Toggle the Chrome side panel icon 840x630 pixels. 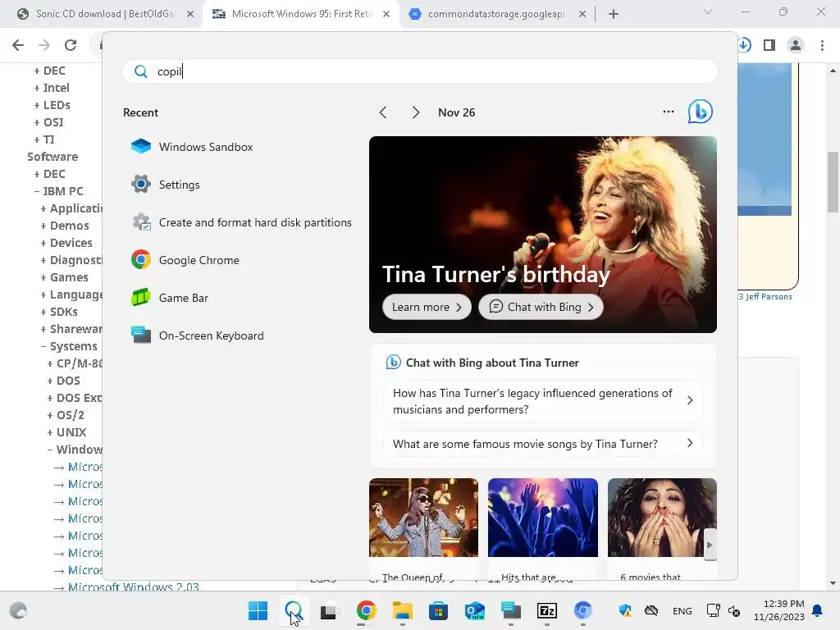(769, 45)
